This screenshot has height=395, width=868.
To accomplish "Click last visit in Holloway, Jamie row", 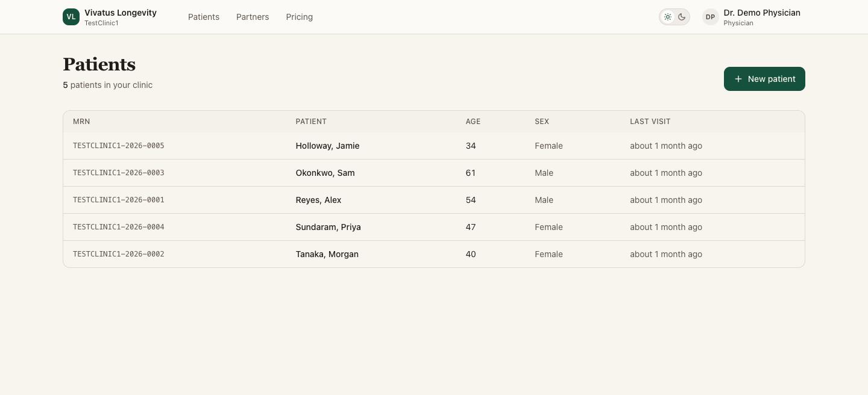I will 666,146.
